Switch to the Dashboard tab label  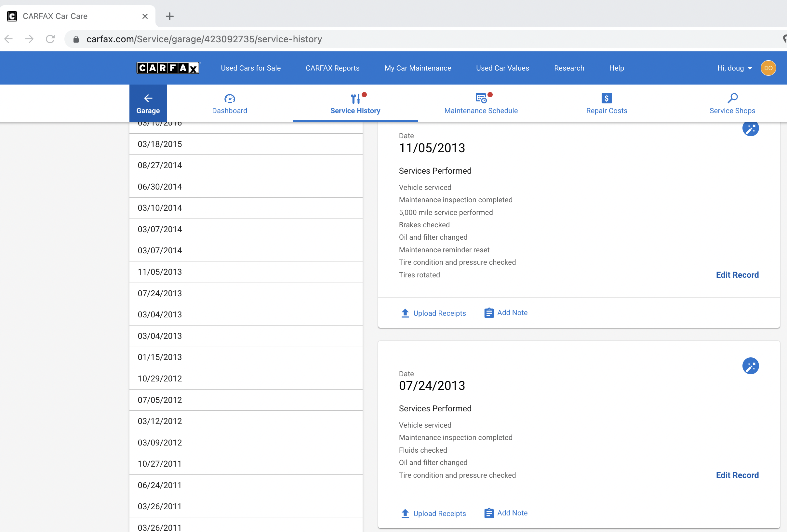click(230, 111)
